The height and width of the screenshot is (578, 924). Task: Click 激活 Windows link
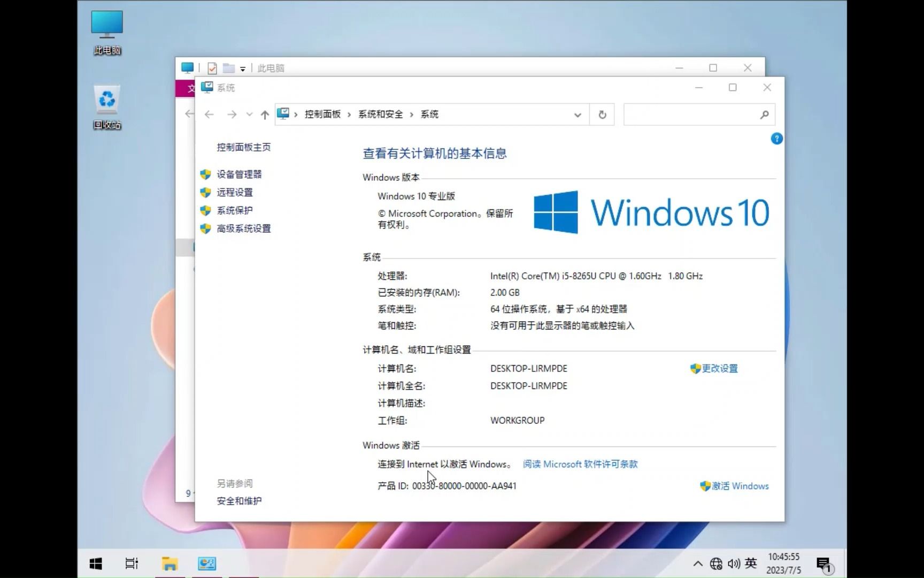click(x=740, y=486)
